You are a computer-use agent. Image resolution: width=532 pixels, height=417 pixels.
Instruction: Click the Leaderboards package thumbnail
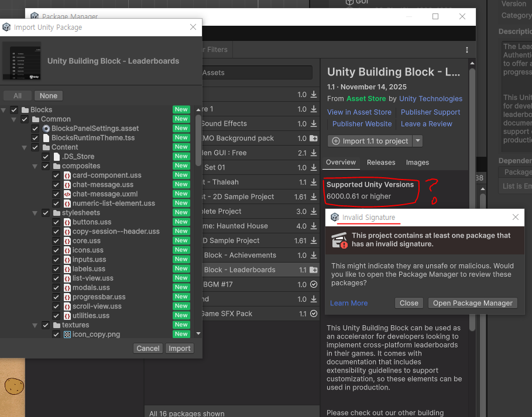[22, 61]
